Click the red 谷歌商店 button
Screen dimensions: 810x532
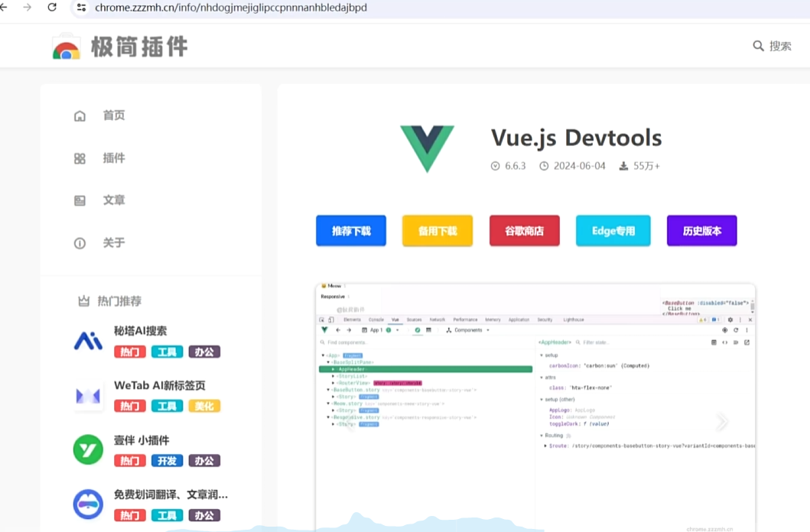coord(525,231)
